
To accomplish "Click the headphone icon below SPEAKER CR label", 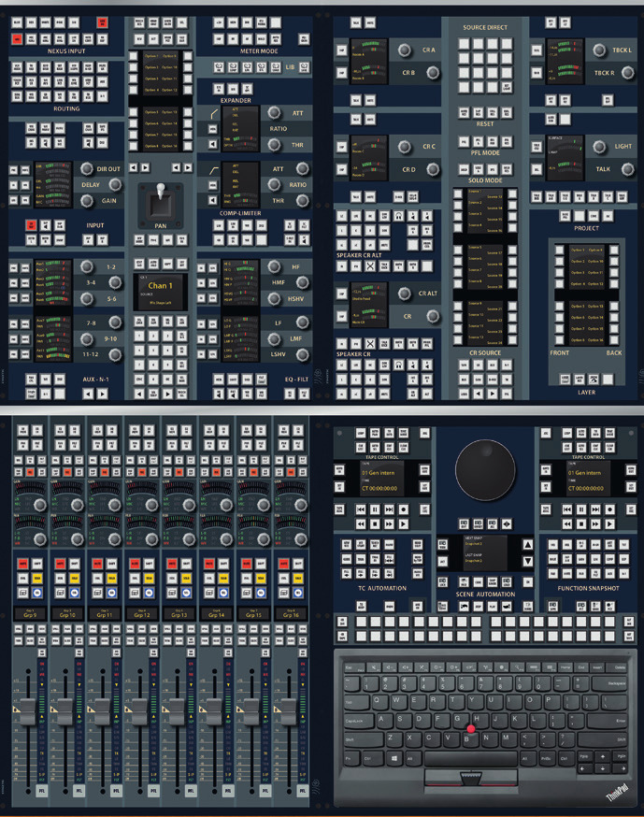I will pos(398,365).
